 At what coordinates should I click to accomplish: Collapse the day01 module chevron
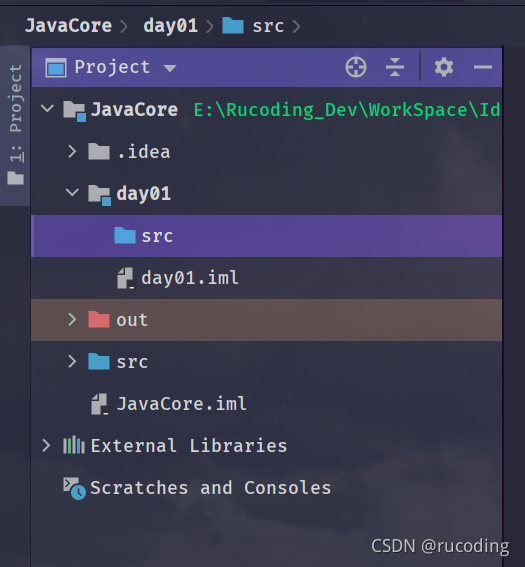point(72,192)
